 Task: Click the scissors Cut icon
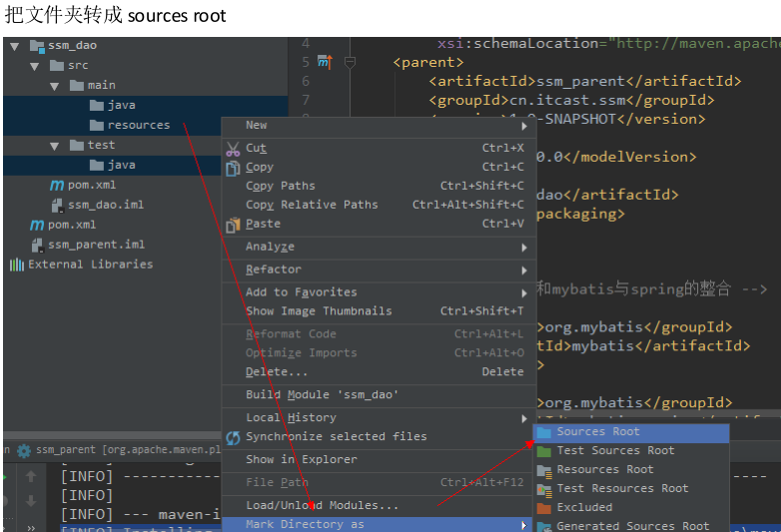click(233, 149)
